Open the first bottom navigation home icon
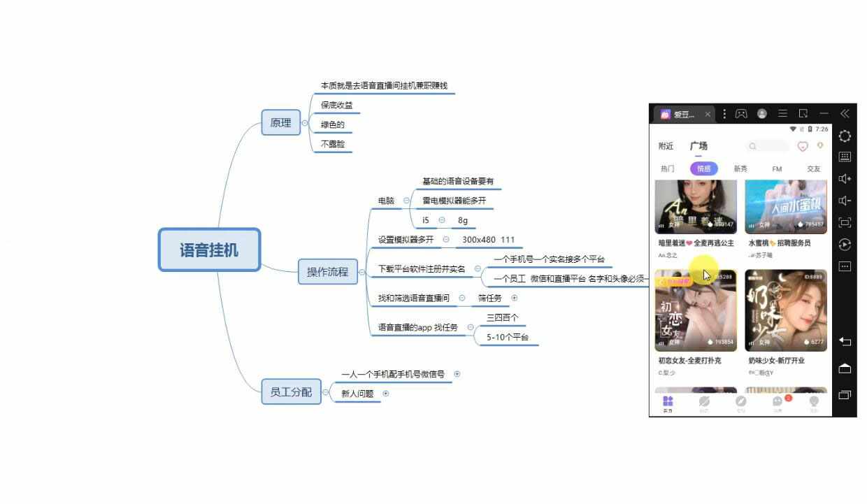Screen dimensions: 867x504 pyautogui.click(x=668, y=403)
